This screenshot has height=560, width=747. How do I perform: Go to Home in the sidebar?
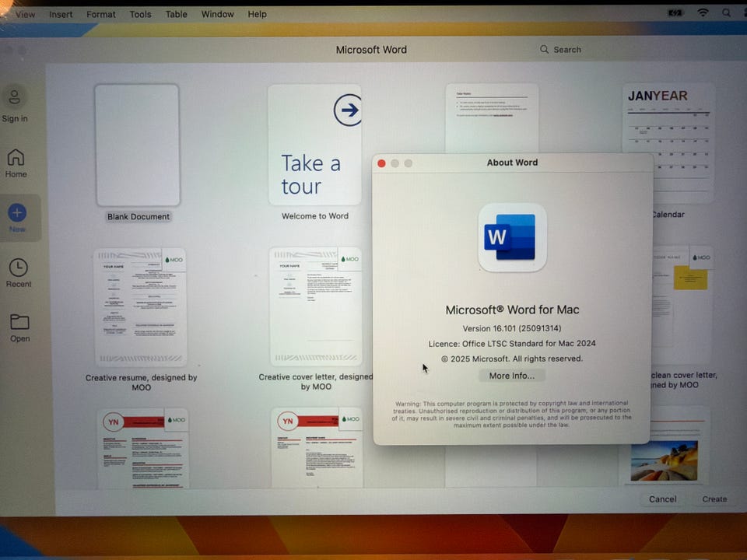(16, 163)
